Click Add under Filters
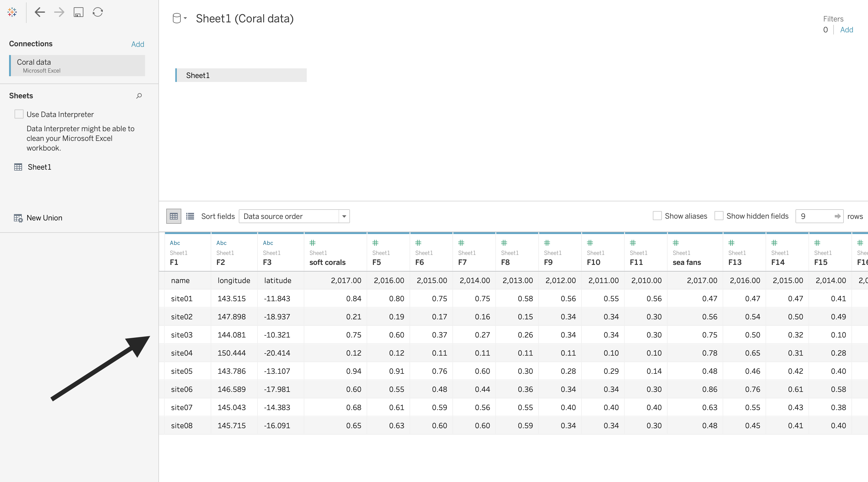This screenshot has height=482, width=868. click(846, 30)
